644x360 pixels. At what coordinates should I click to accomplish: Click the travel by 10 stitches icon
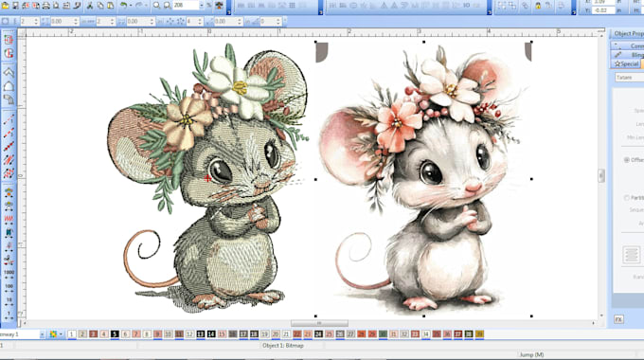click(x=9, y=301)
